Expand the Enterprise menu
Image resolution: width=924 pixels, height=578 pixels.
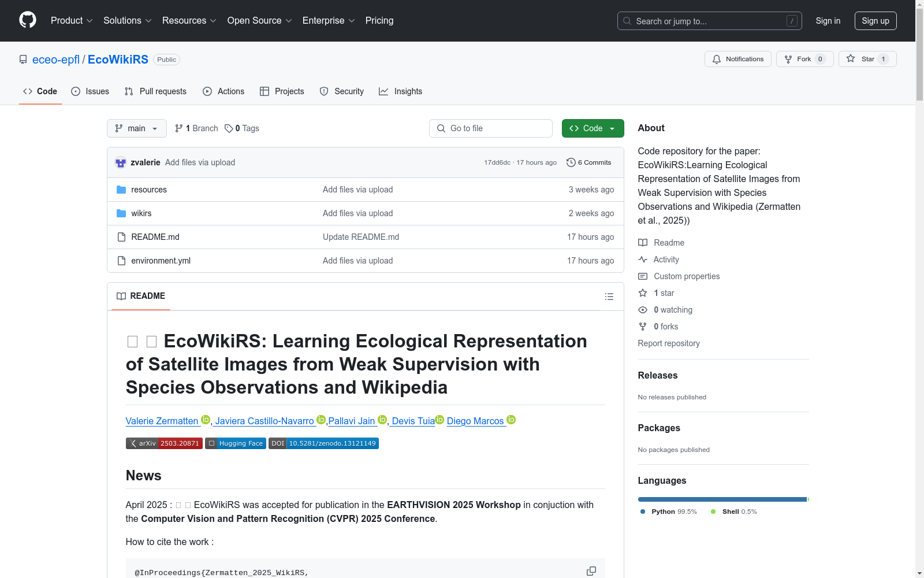329,21
